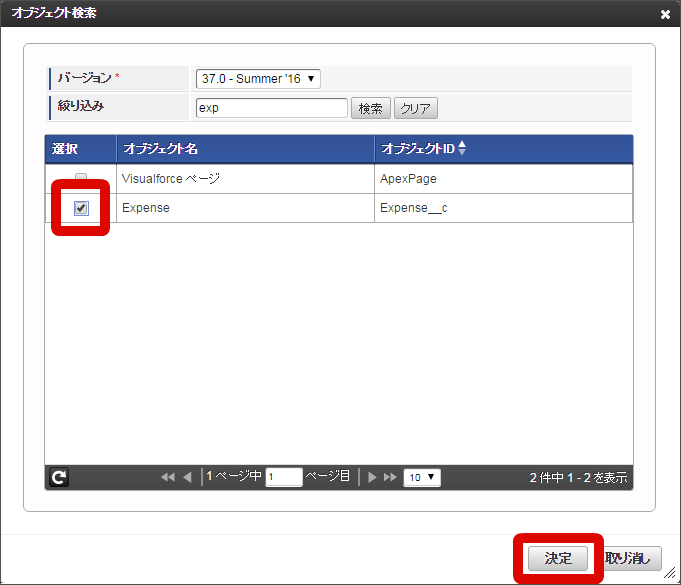Open the rows-per-page dropdown showing 10
Image resolution: width=681 pixels, height=585 pixels.
pos(422,477)
